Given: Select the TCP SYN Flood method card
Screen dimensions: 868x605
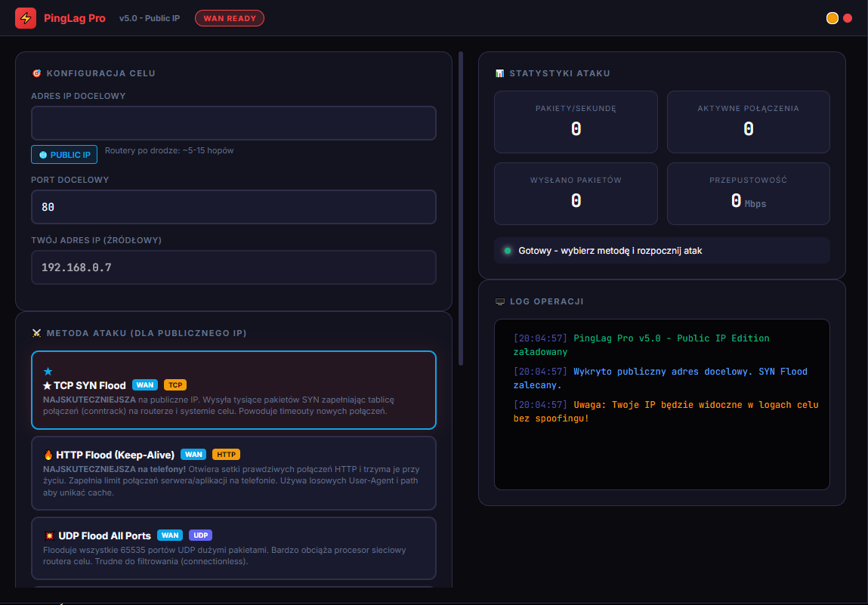Looking at the screenshot, I should click(x=233, y=390).
